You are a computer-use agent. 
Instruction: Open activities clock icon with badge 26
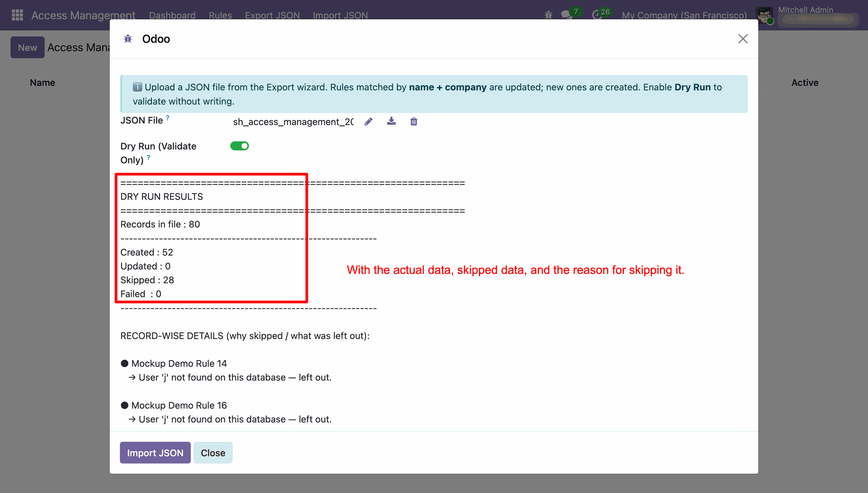point(597,15)
